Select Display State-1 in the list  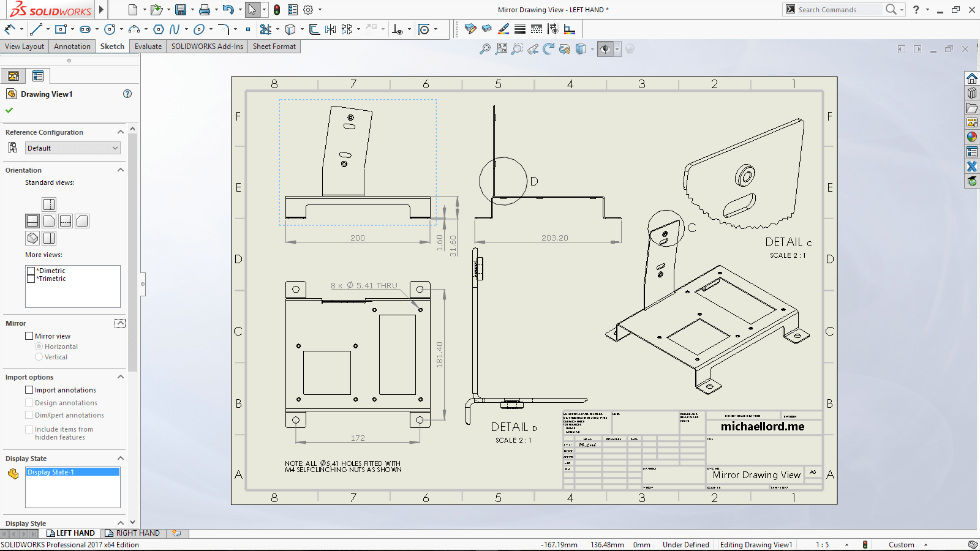pyautogui.click(x=73, y=472)
